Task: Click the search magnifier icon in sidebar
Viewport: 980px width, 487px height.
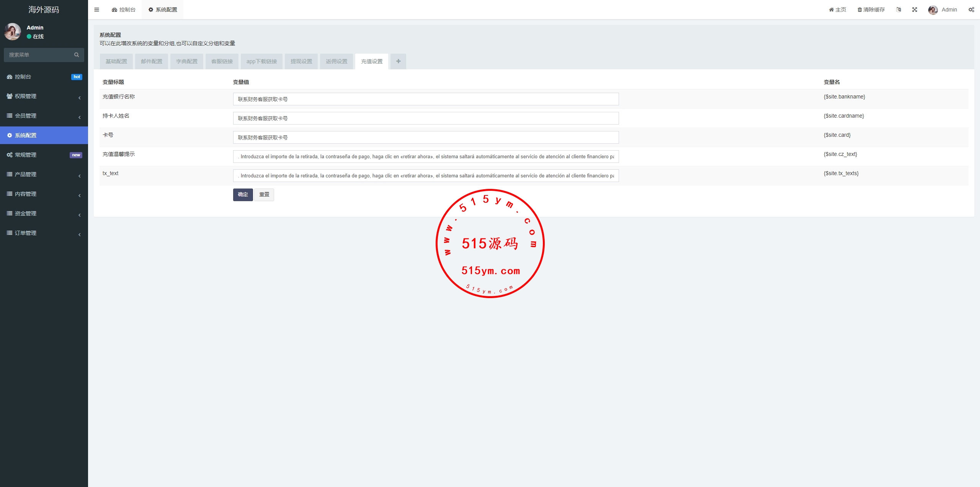Action: tap(77, 55)
